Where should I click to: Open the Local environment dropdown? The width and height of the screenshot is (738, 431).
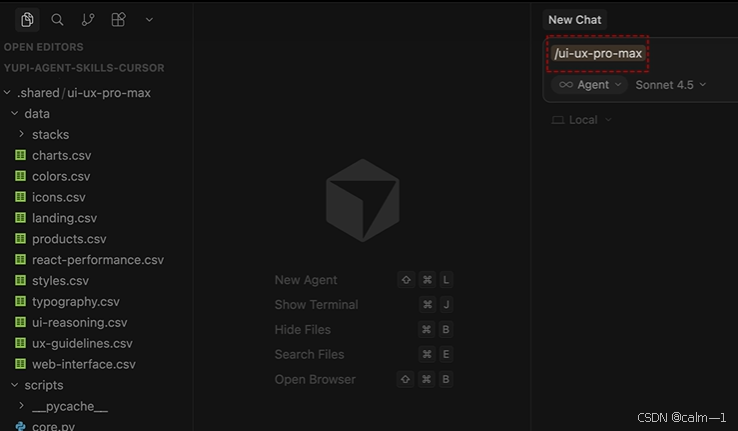tap(582, 120)
